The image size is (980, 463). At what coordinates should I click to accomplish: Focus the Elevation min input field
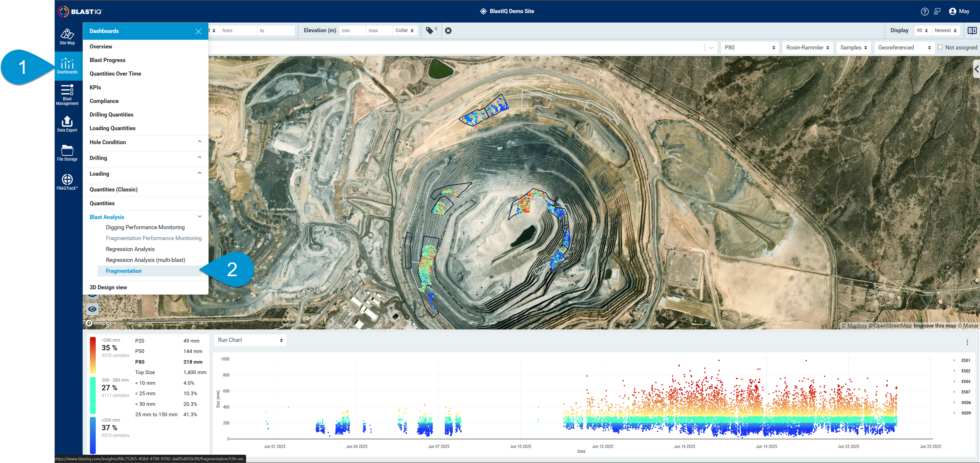(352, 30)
